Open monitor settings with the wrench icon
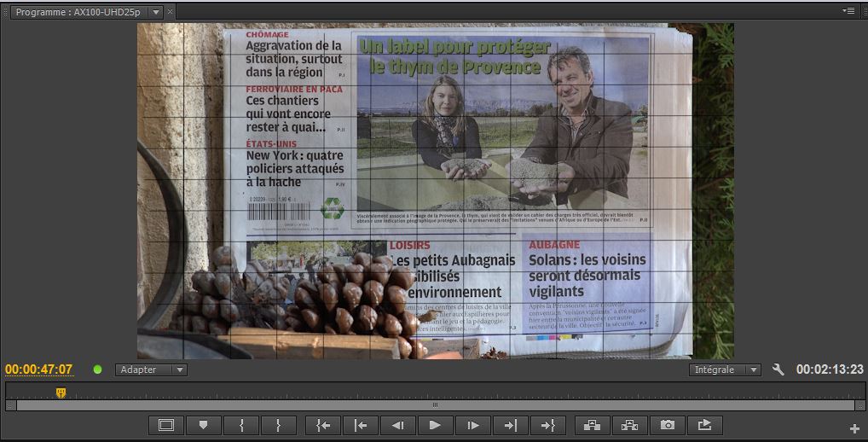Image resolution: width=868 pixels, height=442 pixels. [778, 369]
